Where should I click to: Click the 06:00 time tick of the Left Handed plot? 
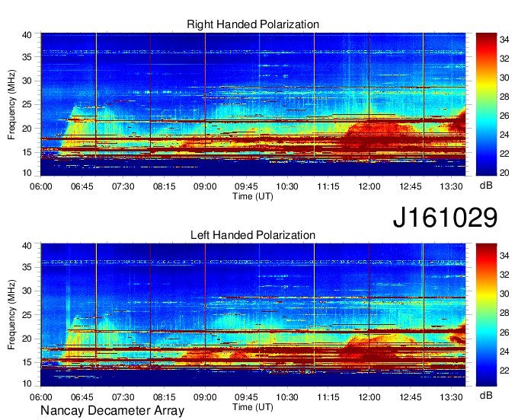tap(40, 397)
